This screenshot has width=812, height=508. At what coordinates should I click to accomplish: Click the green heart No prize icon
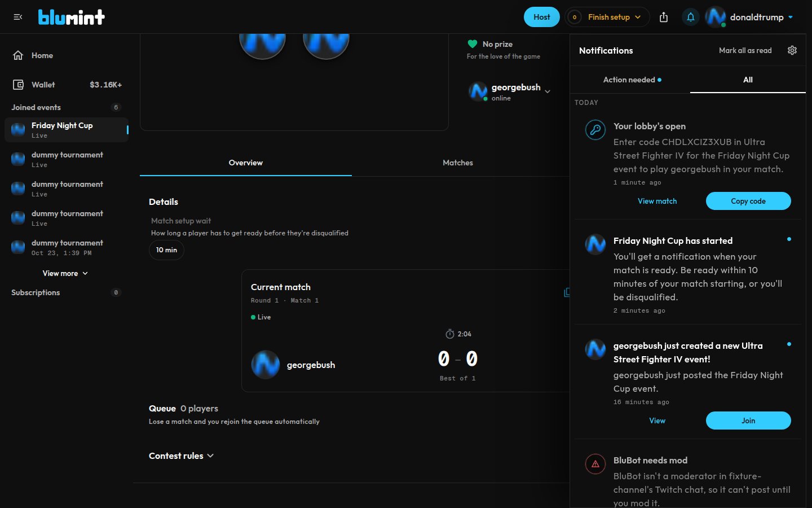tap(473, 44)
